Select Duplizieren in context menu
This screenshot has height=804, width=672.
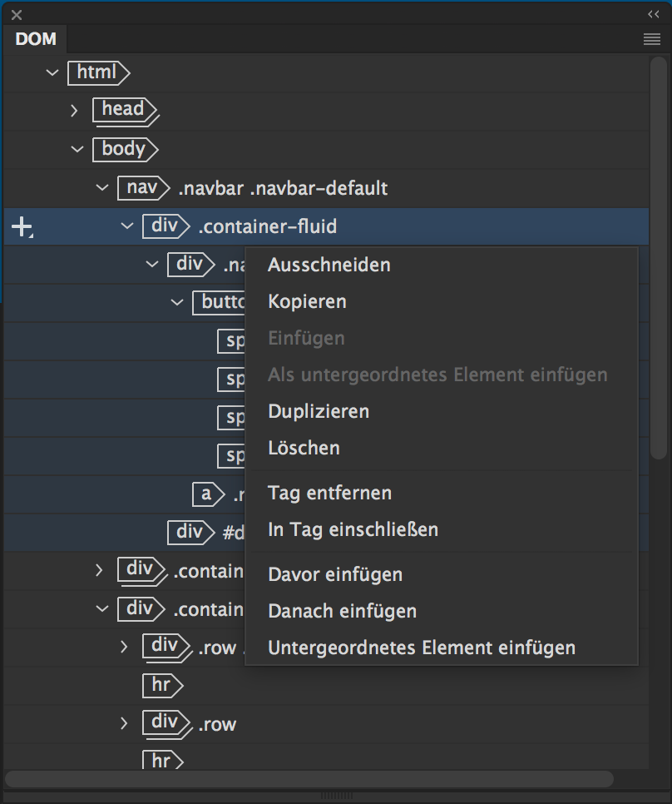coord(319,411)
